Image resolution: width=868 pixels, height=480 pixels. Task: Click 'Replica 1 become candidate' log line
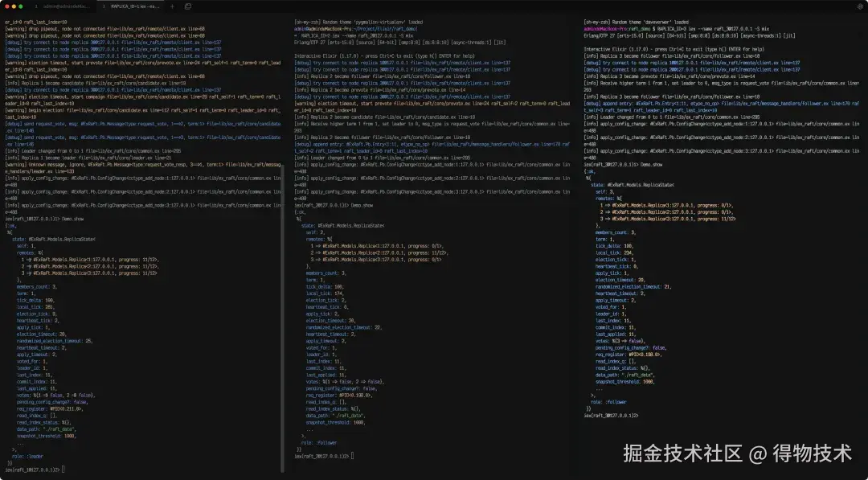click(x=96, y=83)
